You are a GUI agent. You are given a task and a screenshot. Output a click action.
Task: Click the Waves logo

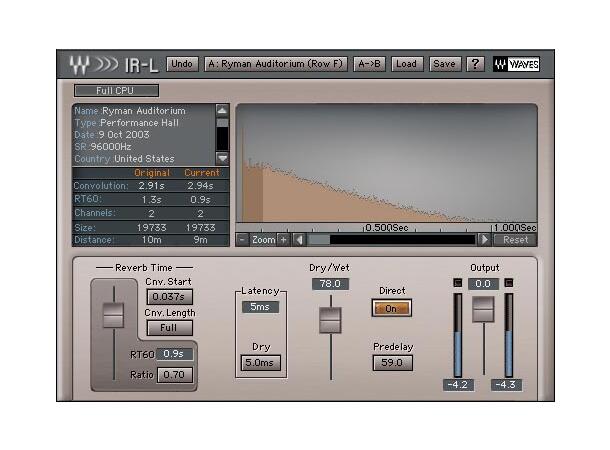516,64
